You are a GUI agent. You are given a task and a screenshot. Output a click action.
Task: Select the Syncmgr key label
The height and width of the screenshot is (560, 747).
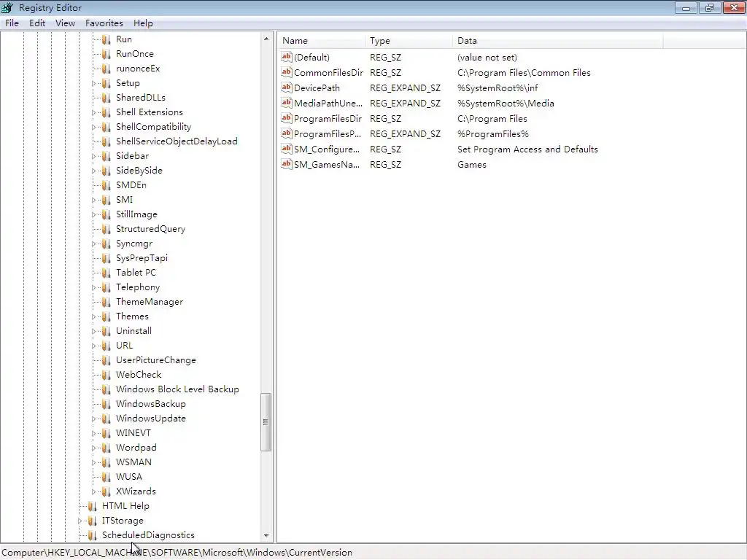point(134,244)
